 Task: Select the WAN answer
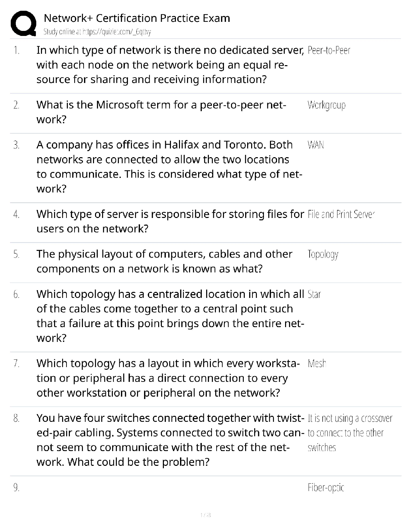[x=316, y=145]
